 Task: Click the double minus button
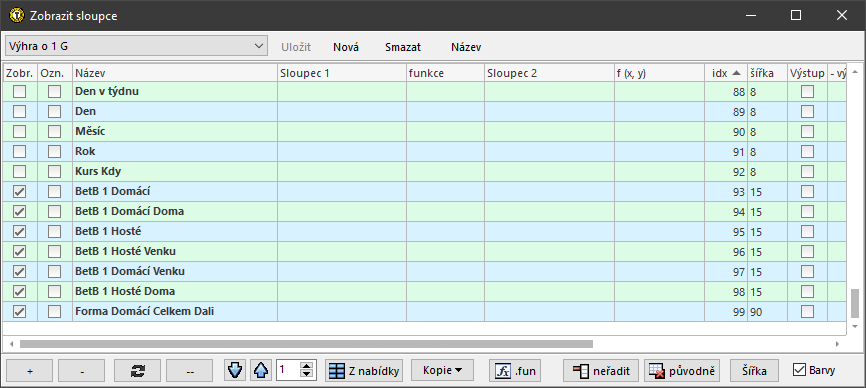coord(189,371)
